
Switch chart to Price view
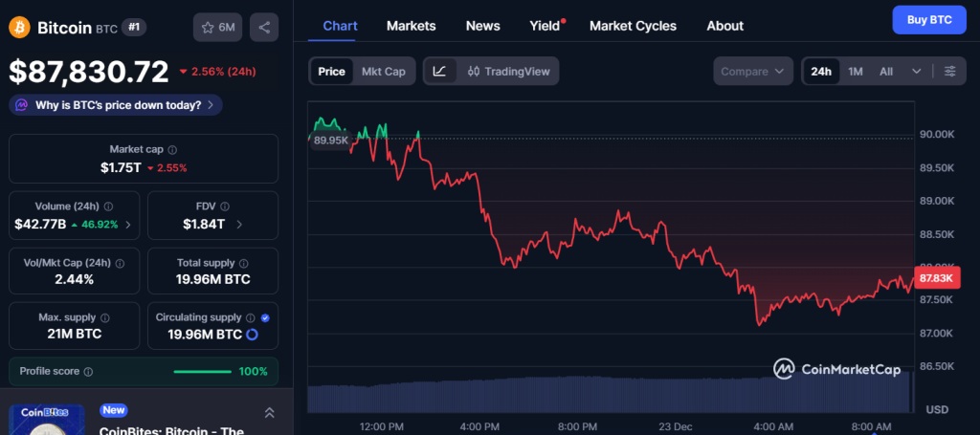coord(331,71)
